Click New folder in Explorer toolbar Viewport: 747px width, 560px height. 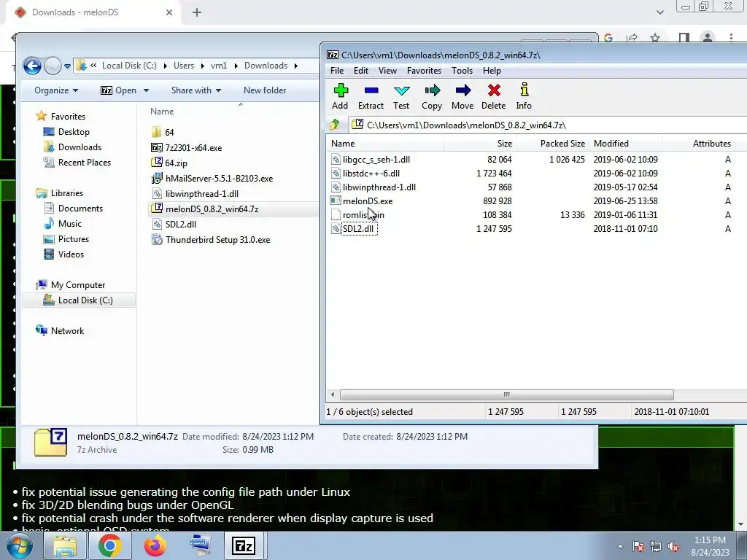coord(264,90)
